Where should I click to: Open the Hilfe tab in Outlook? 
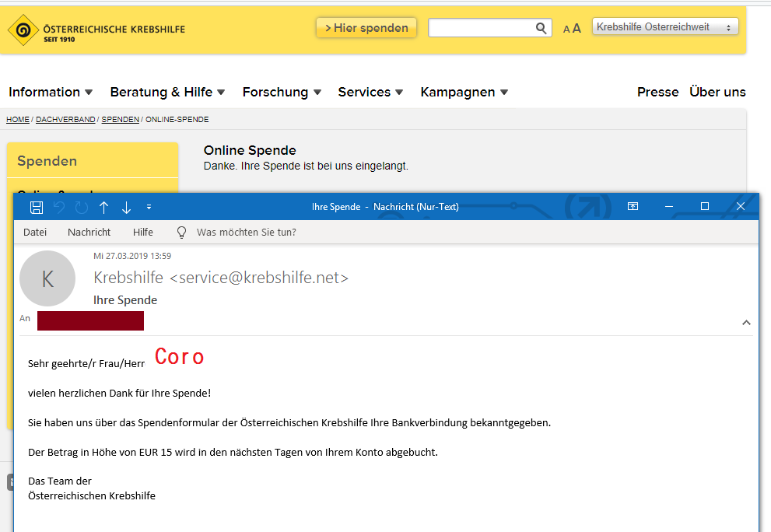click(x=143, y=232)
